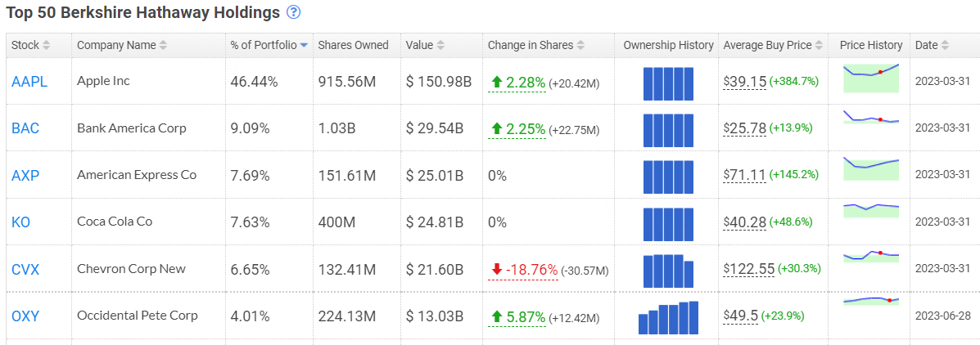980x345 pixels.
Task: Click Occidental's ownership history bar chart
Action: click(668, 317)
